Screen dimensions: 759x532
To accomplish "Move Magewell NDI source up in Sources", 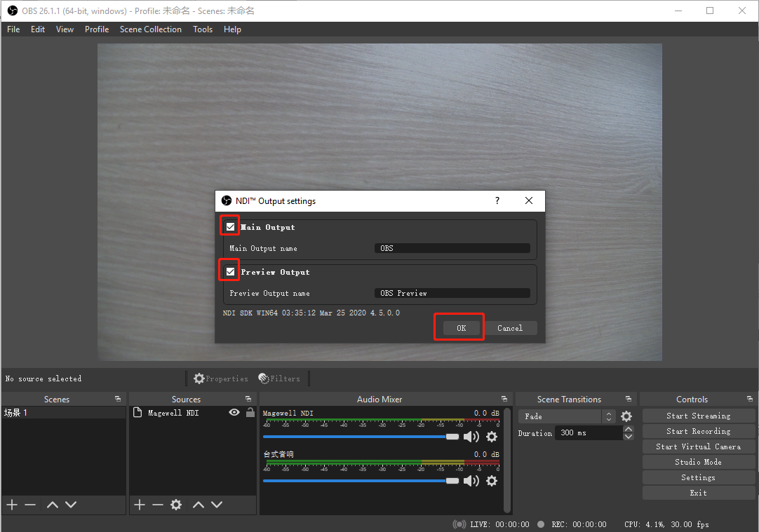I will 199,504.
